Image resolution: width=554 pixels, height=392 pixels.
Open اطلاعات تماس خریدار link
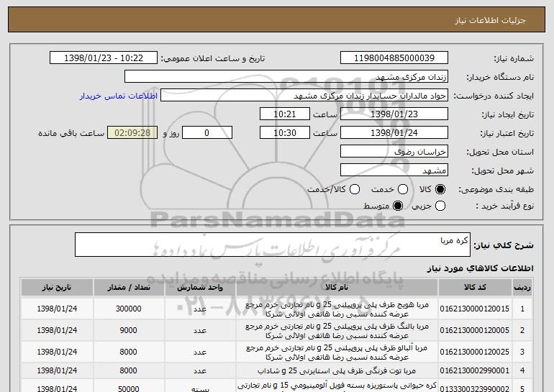[119, 96]
